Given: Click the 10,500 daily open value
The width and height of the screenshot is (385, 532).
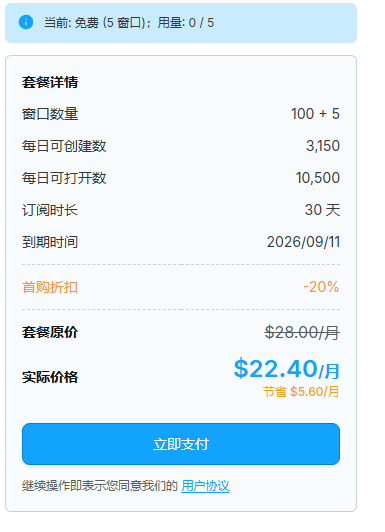Looking at the screenshot, I should click(x=317, y=178).
